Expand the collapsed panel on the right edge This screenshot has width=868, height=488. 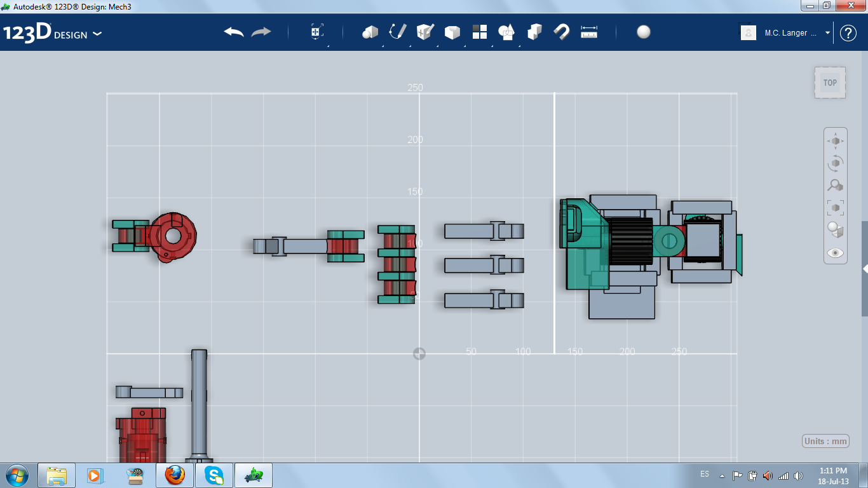coord(865,269)
